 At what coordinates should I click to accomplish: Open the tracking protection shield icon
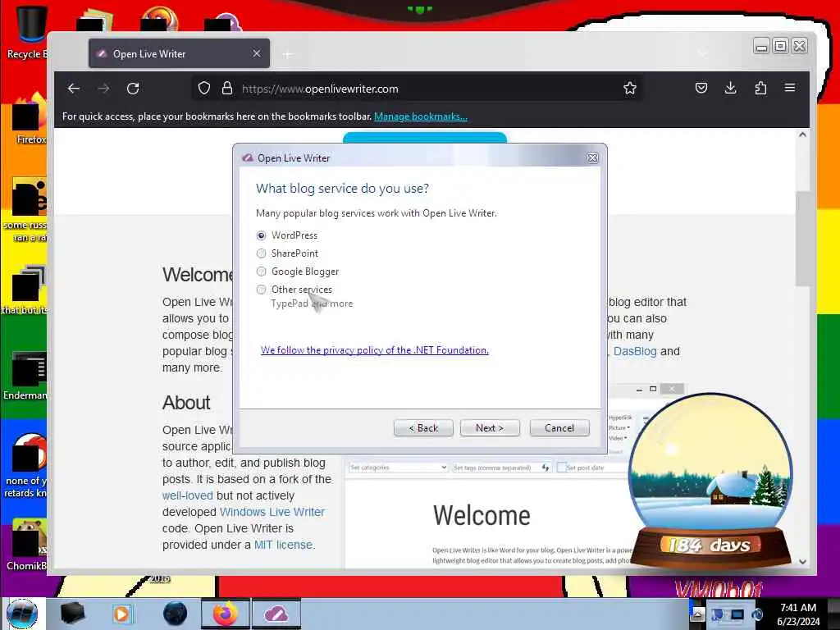point(204,89)
